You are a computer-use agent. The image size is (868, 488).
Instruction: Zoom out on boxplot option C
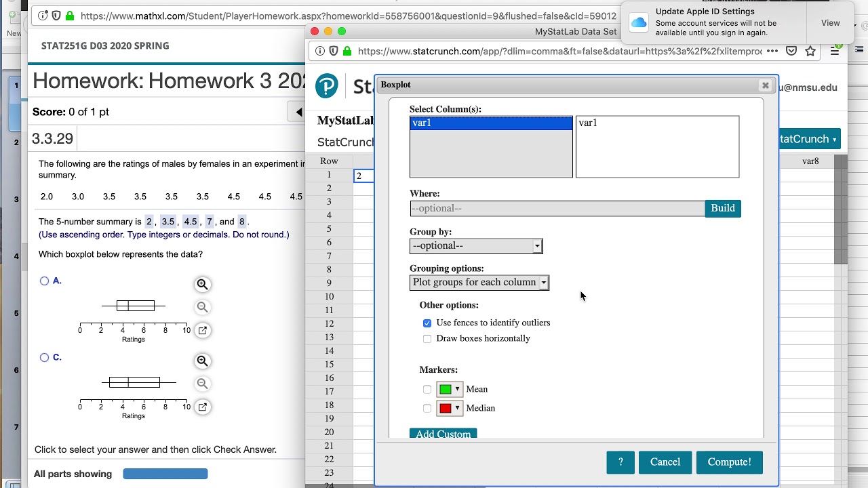pos(202,384)
